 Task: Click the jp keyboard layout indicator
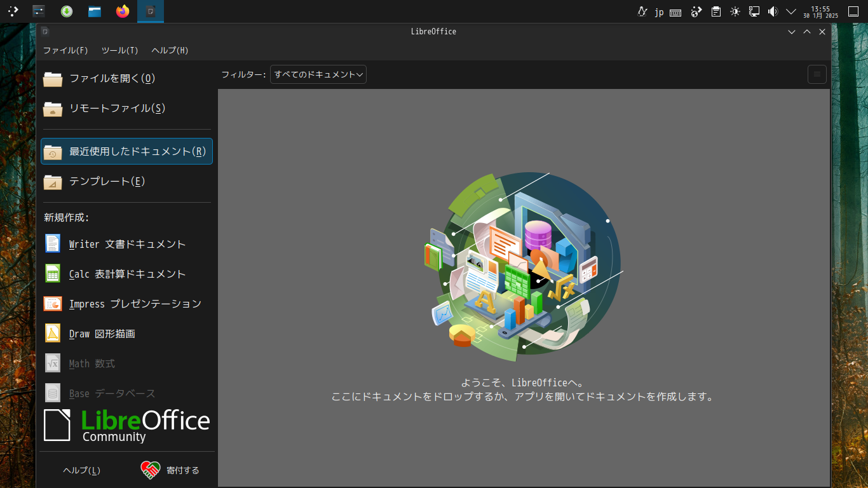(x=659, y=11)
